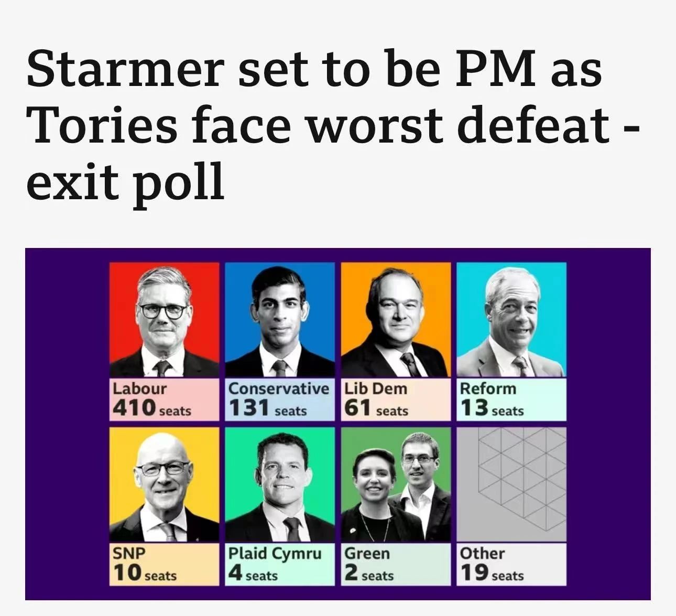Open the SNP leader photo tile
This screenshot has height=616, width=676.
tap(164, 484)
